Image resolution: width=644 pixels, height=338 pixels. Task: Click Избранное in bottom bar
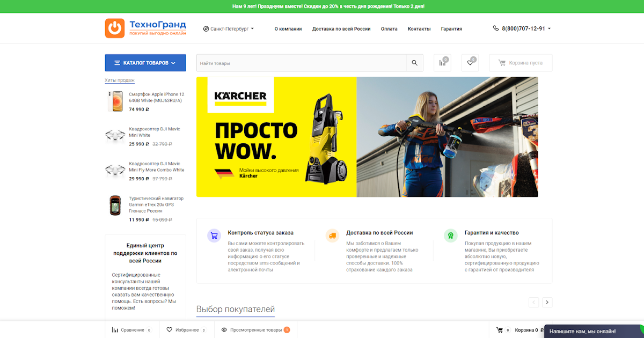click(x=187, y=330)
